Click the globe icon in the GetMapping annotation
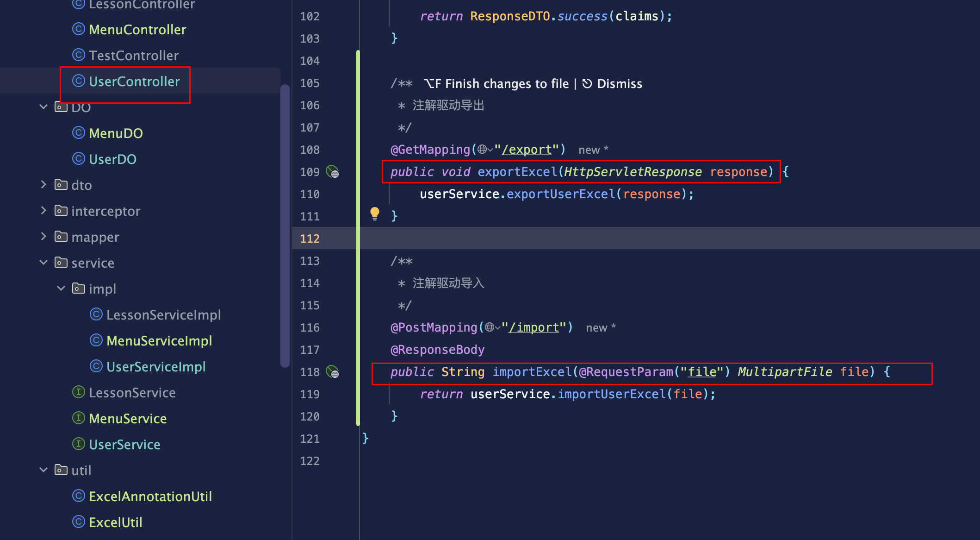Screen dimensions: 980x540 click(483, 150)
